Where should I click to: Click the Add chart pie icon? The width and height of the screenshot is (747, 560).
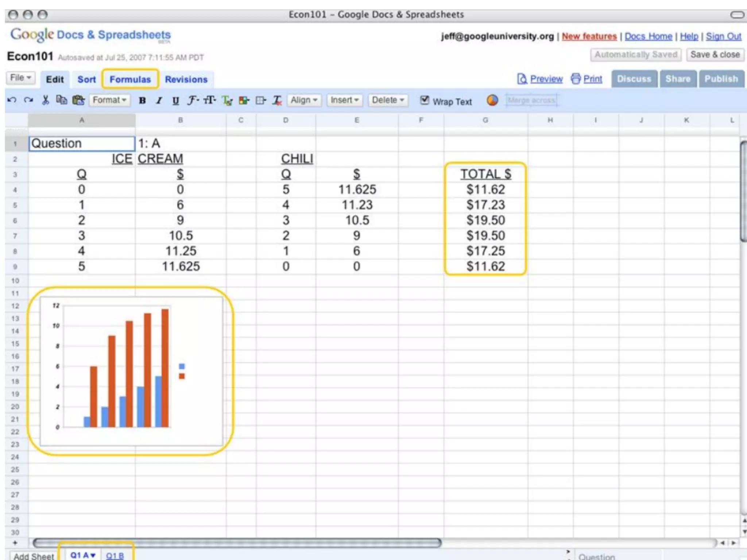pyautogui.click(x=492, y=100)
